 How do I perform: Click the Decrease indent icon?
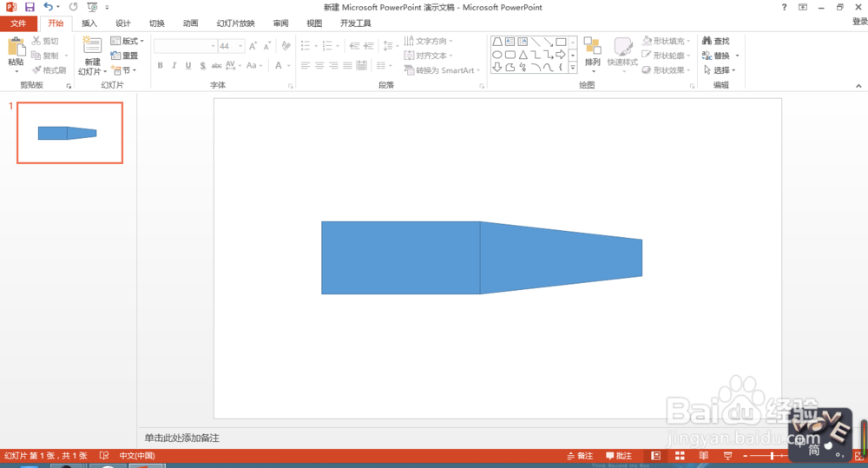(x=354, y=46)
